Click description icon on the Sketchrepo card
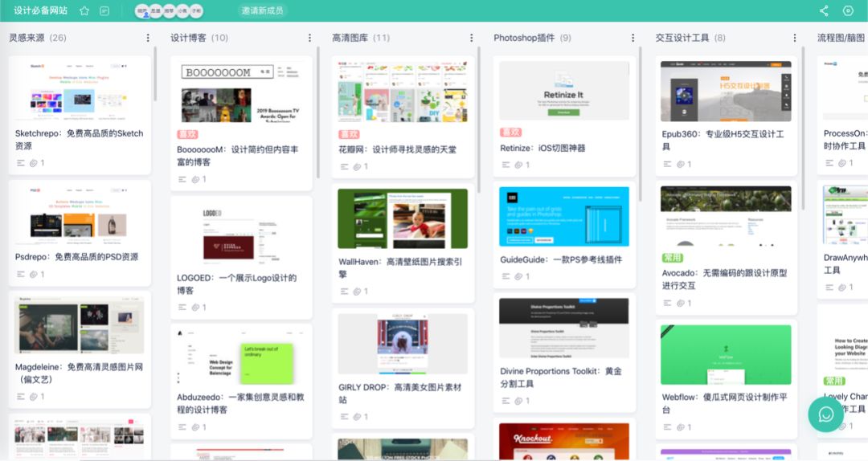Image resolution: width=868 pixels, height=461 pixels. [20, 163]
